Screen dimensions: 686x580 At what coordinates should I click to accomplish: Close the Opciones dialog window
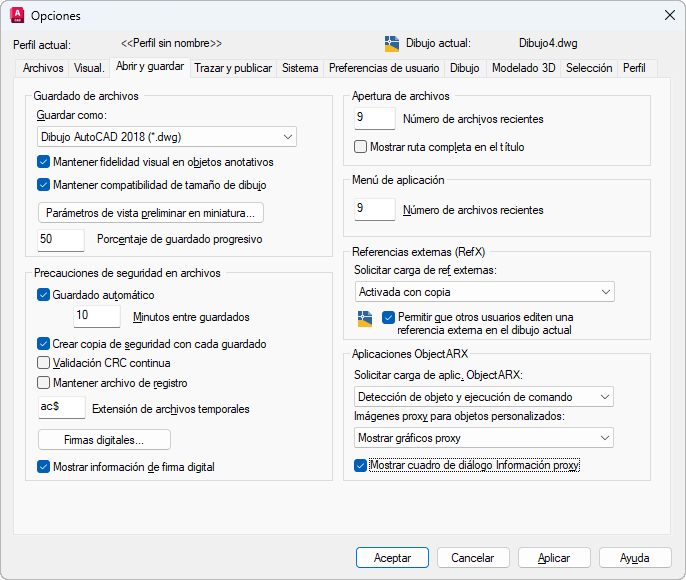point(669,15)
